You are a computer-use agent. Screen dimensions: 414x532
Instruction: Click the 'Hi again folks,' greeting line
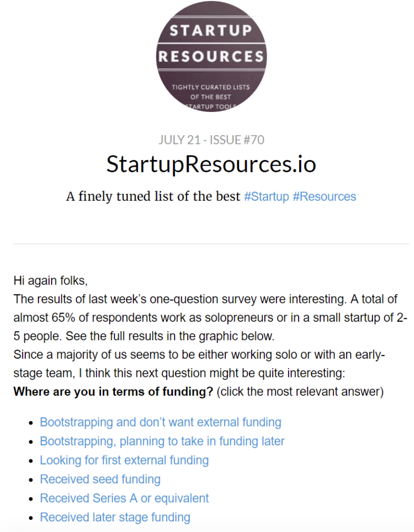(51, 281)
